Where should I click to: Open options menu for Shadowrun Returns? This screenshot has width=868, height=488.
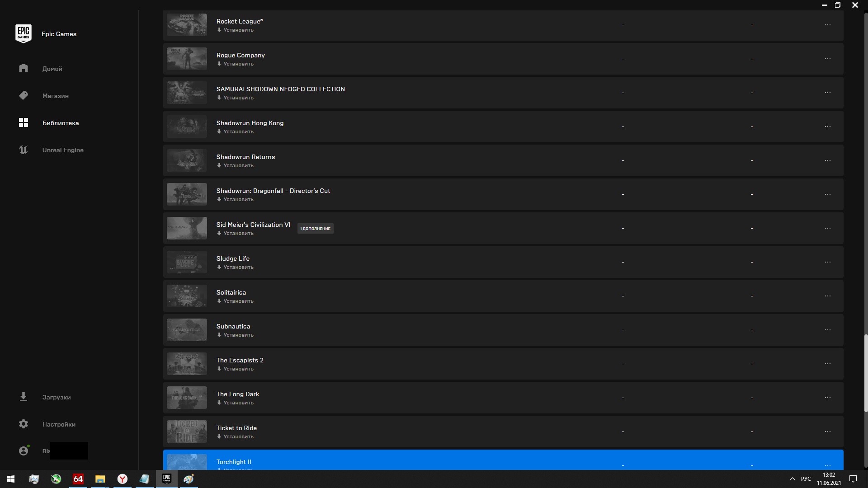click(827, 160)
